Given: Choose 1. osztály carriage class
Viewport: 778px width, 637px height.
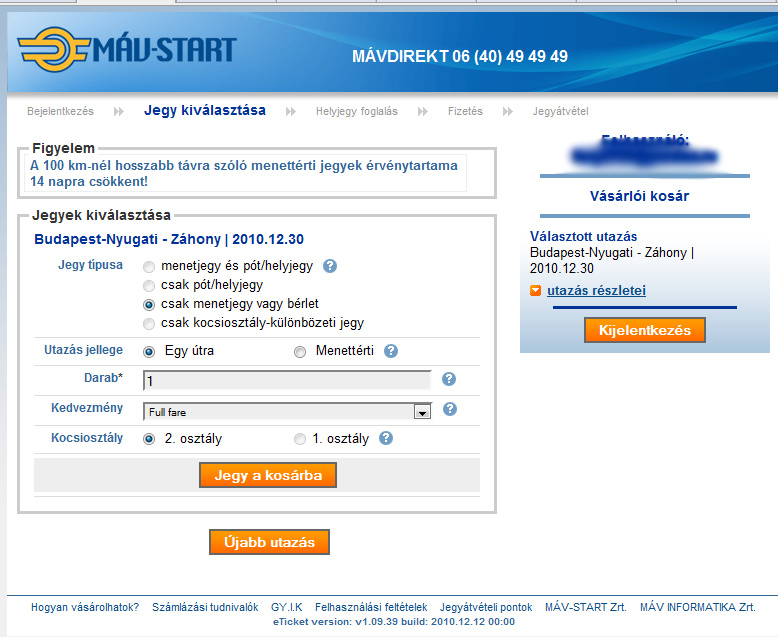Looking at the screenshot, I should click(x=300, y=439).
